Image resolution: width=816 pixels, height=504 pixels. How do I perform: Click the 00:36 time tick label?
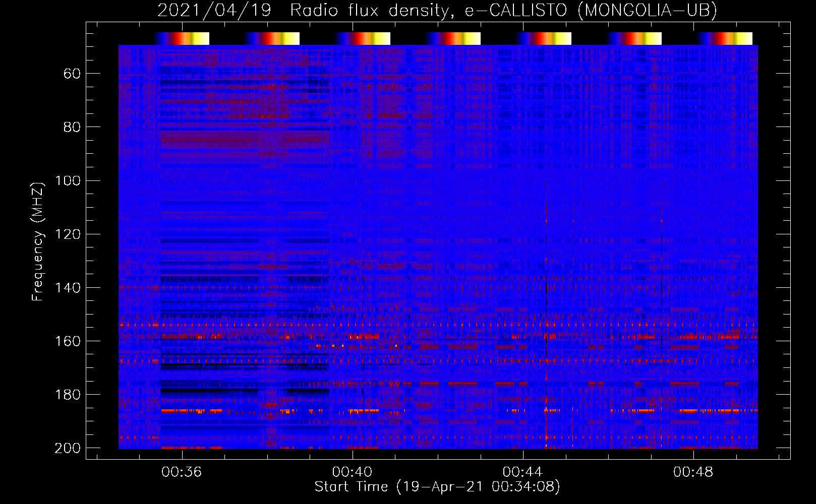click(182, 472)
